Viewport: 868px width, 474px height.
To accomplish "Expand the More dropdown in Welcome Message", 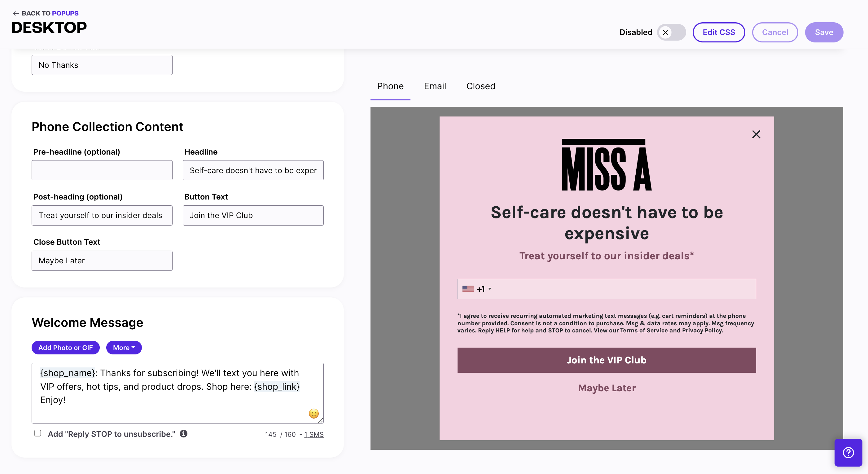I will pos(124,348).
